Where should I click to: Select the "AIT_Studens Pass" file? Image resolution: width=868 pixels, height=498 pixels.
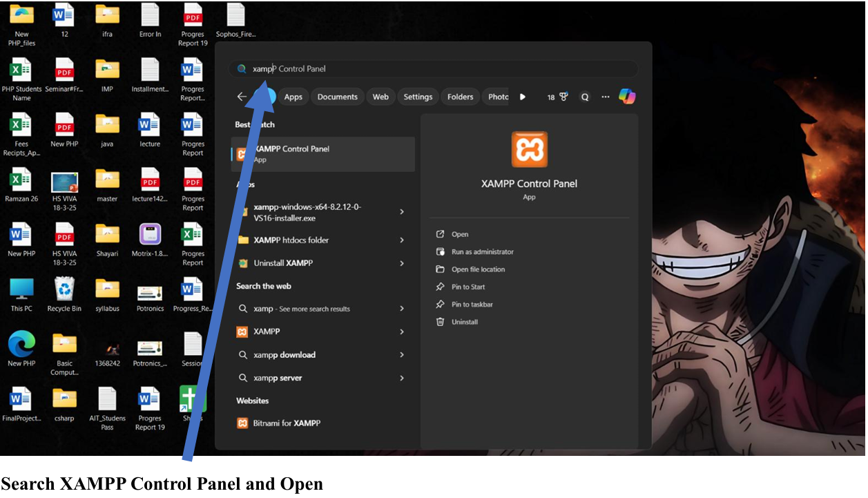107,408
